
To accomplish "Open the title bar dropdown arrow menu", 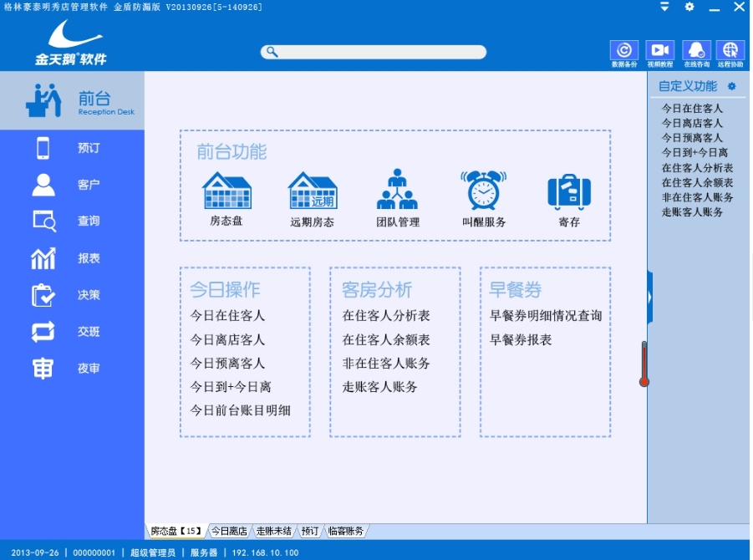I will [664, 7].
